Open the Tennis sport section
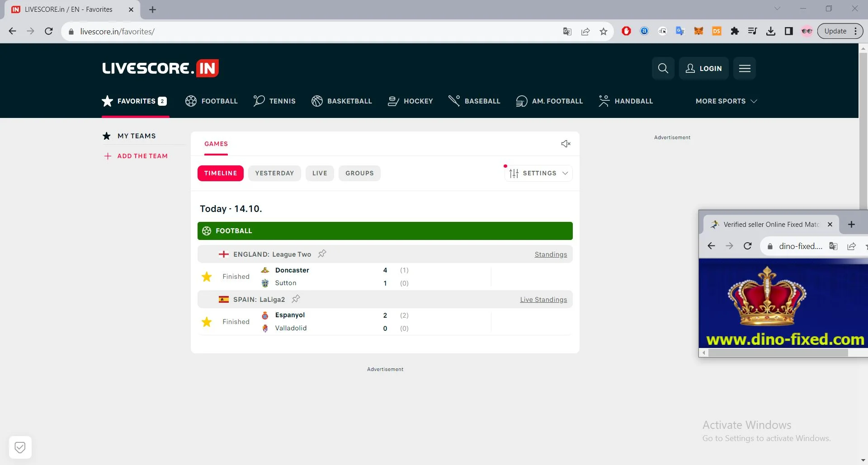 coord(274,101)
